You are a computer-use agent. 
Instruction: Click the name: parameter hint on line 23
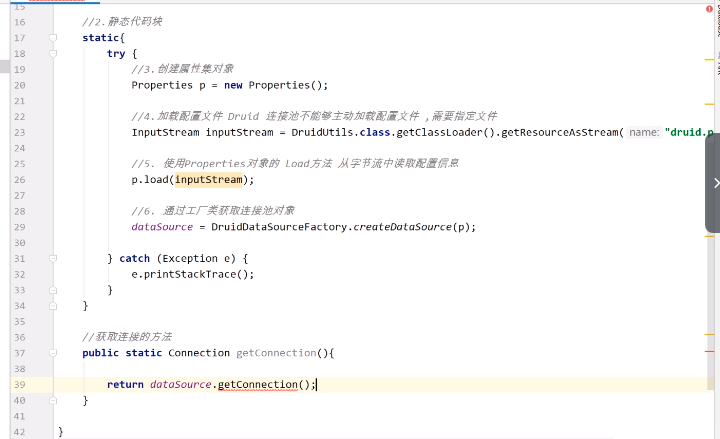(644, 132)
